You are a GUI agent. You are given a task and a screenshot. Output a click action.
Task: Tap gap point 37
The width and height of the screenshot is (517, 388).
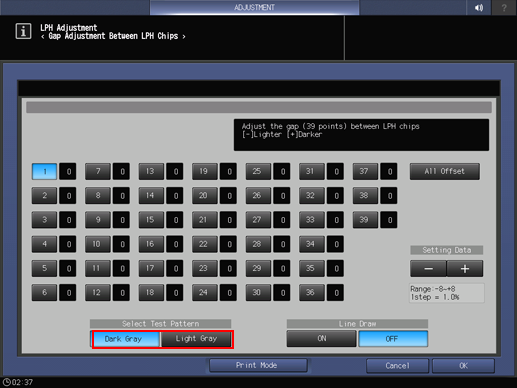click(x=365, y=171)
